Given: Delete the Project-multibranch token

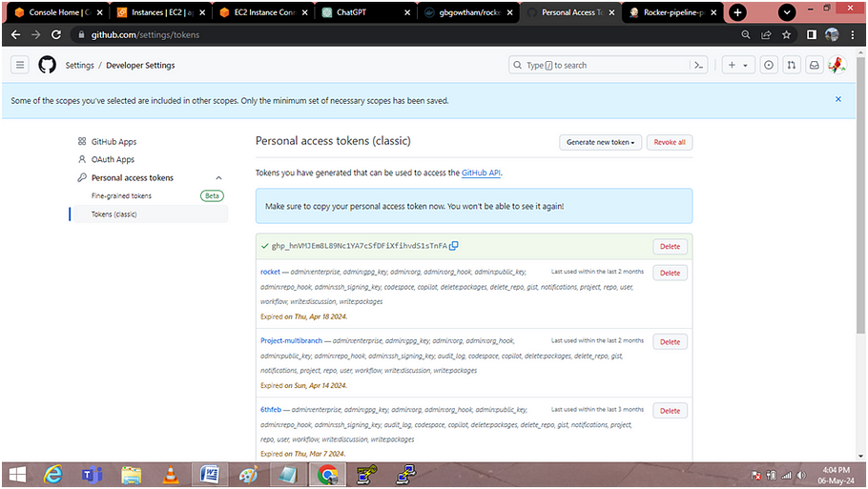Looking at the screenshot, I should (x=670, y=342).
